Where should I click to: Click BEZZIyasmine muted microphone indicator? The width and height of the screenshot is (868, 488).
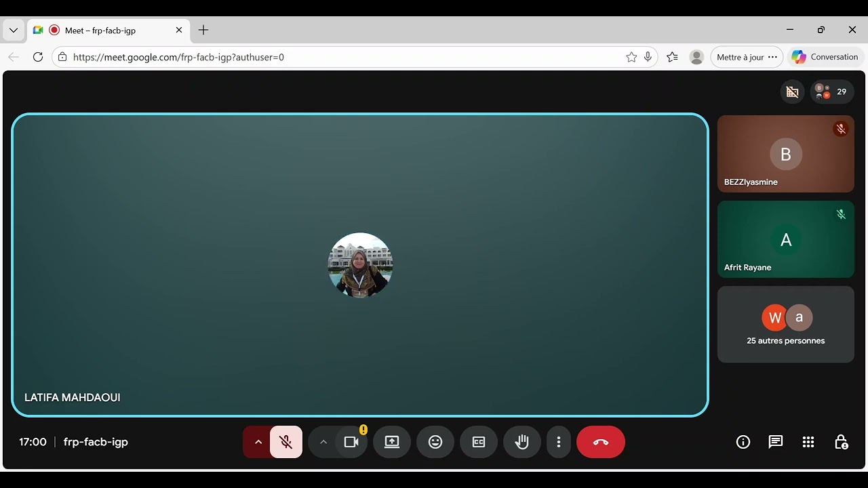pyautogui.click(x=841, y=129)
